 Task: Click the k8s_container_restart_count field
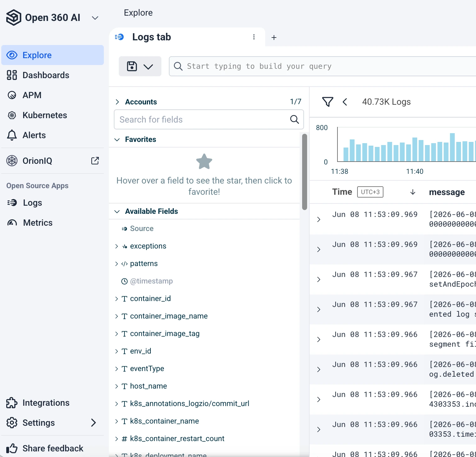pyautogui.click(x=177, y=439)
